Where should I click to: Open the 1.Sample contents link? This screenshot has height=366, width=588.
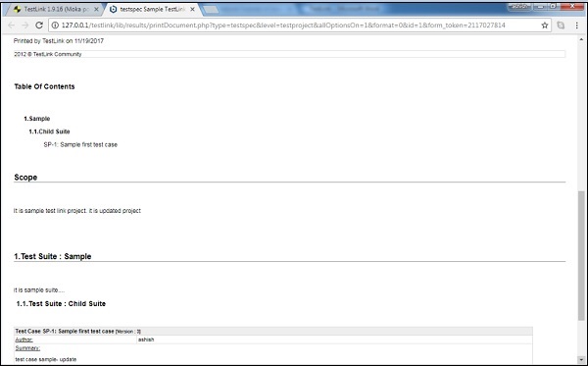[x=37, y=119]
